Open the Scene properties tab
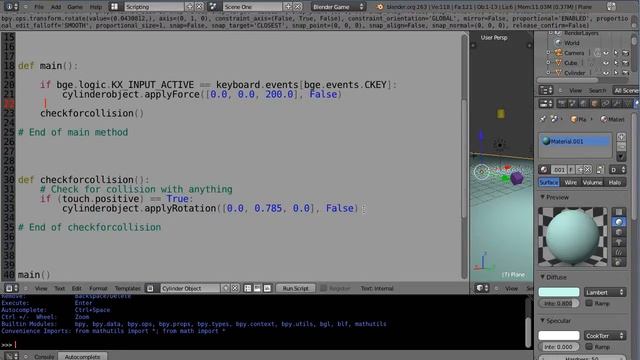 [x=573, y=104]
